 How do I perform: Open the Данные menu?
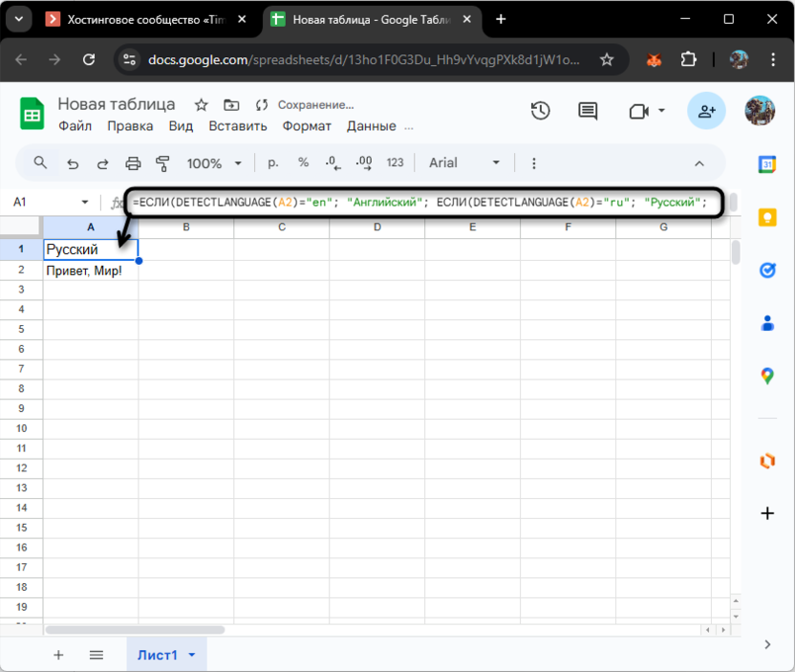click(371, 126)
